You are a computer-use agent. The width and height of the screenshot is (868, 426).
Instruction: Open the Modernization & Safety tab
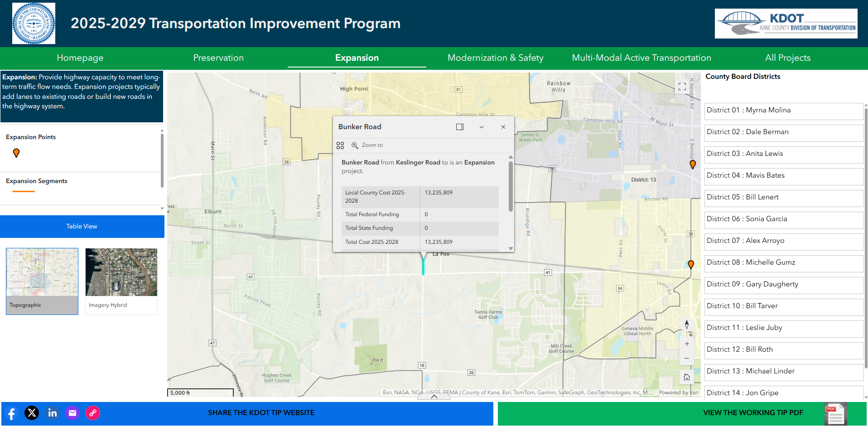point(495,58)
